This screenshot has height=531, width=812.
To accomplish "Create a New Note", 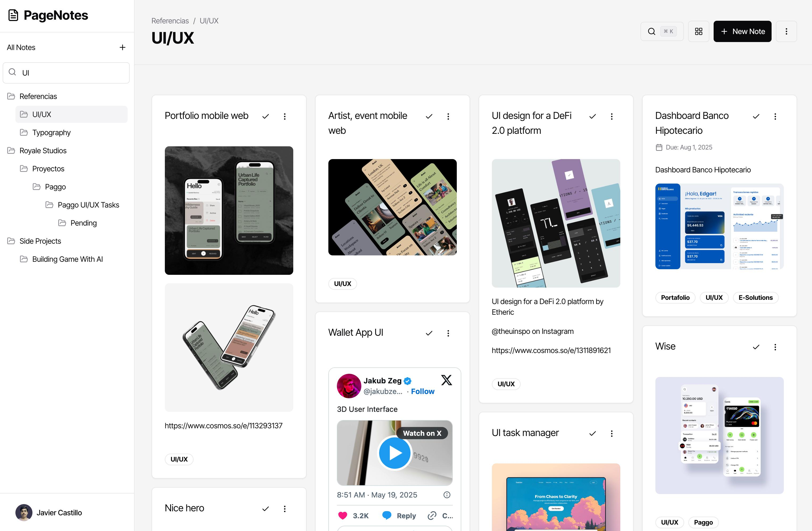I will coord(742,31).
